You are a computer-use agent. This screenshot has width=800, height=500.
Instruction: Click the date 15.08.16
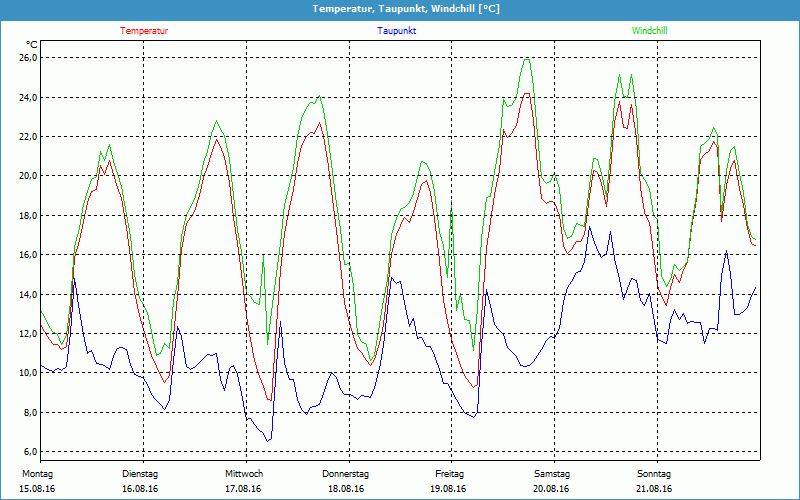(37, 489)
